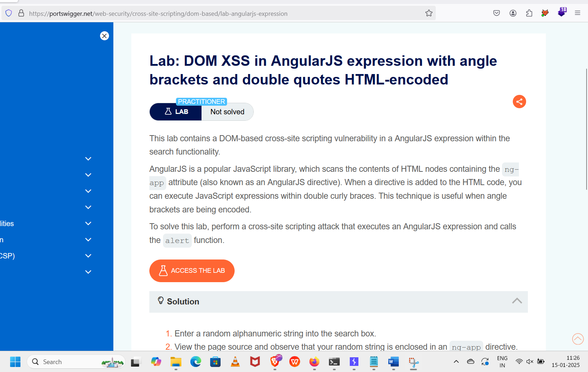Open the clock and date 15-01-2025
This screenshot has width=588, height=372.
[x=566, y=362]
